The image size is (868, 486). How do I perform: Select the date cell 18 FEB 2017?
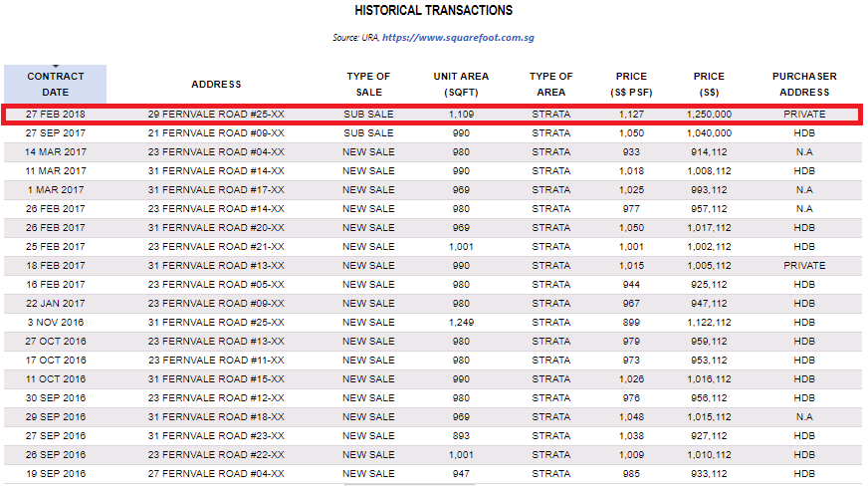pos(56,266)
